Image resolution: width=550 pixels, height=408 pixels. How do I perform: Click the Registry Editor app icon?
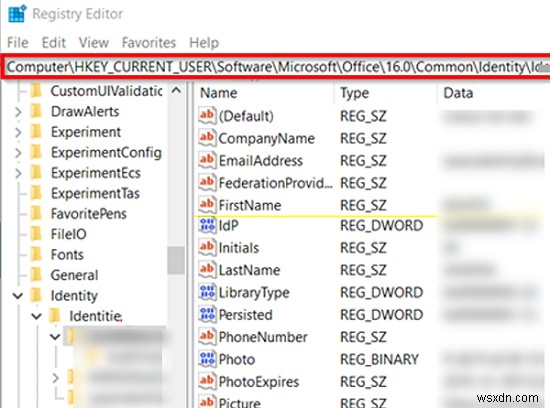(17, 14)
